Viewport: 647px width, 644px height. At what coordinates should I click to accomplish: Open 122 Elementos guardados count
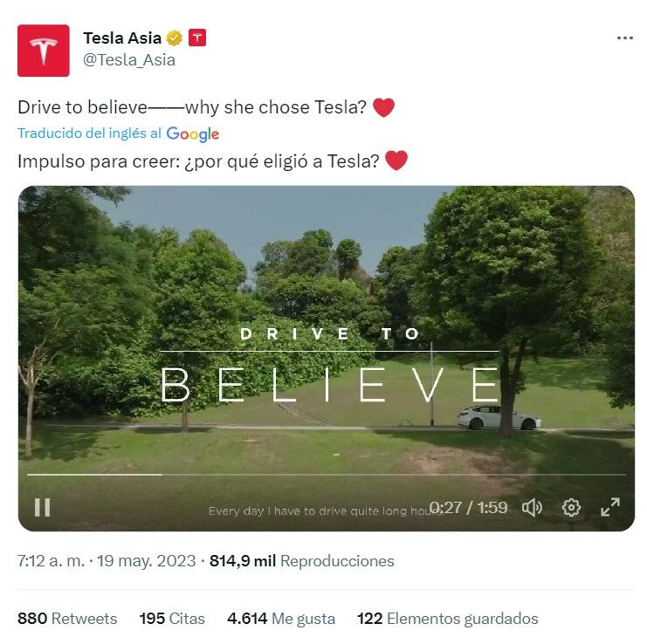pos(448,619)
